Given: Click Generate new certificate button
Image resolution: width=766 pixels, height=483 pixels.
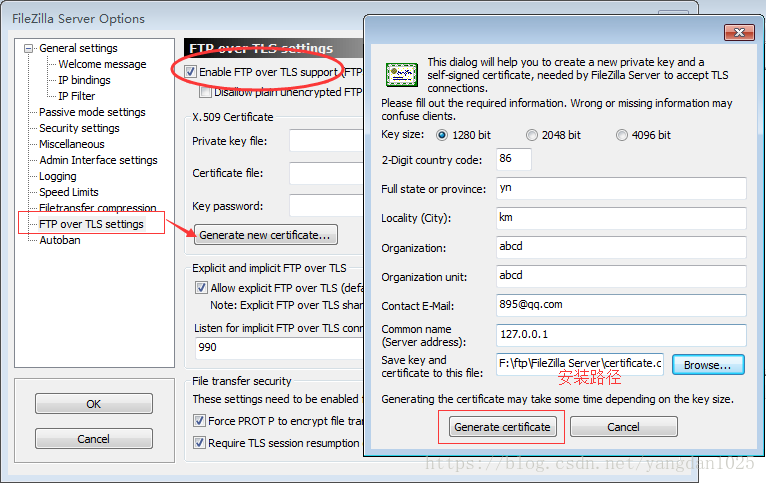Looking at the screenshot, I should [x=265, y=235].
